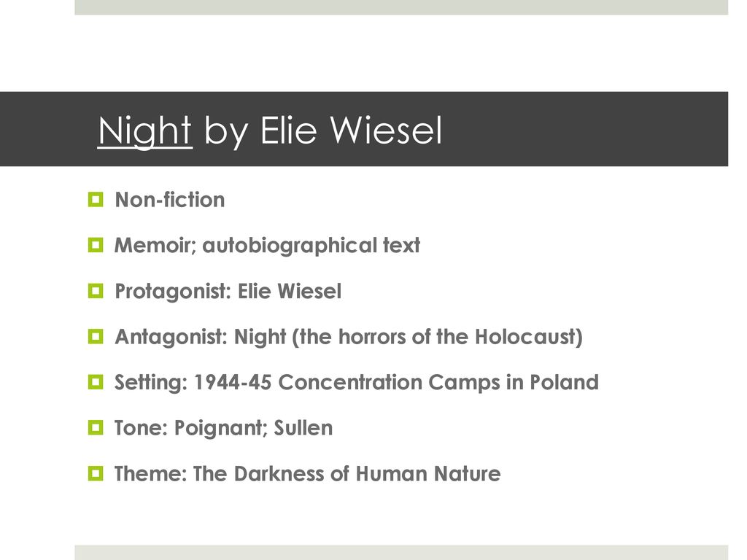Click 'Theme: The Darkness of Human Nature'
This screenshot has width=747, height=560.
tap(308, 474)
